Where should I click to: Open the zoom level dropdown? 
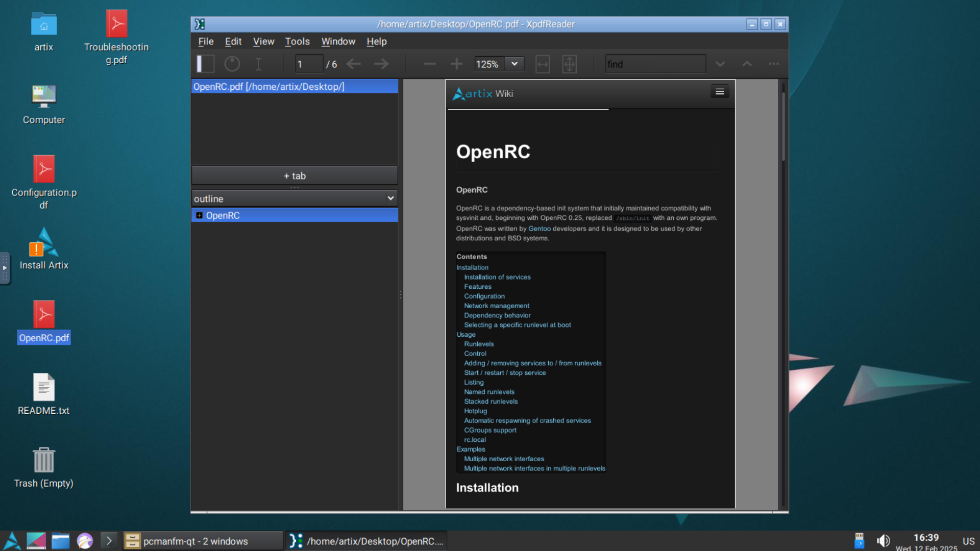coord(514,64)
